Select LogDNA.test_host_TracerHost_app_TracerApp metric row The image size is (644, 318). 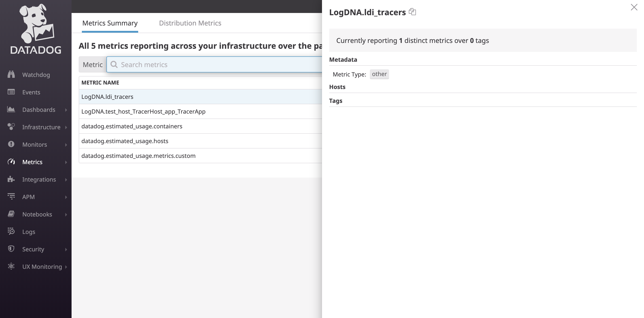coord(143,112)
